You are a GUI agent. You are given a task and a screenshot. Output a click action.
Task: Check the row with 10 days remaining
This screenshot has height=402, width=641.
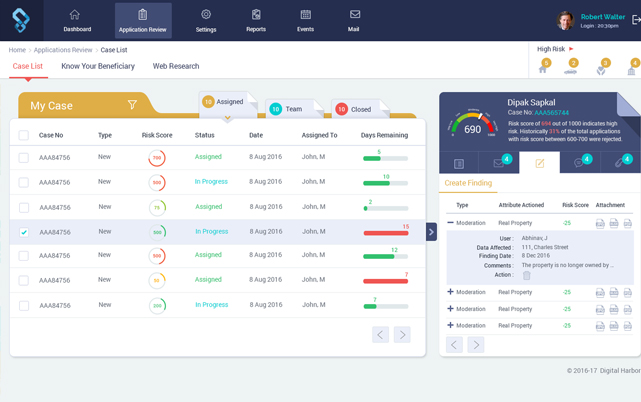tap(24, 182)
